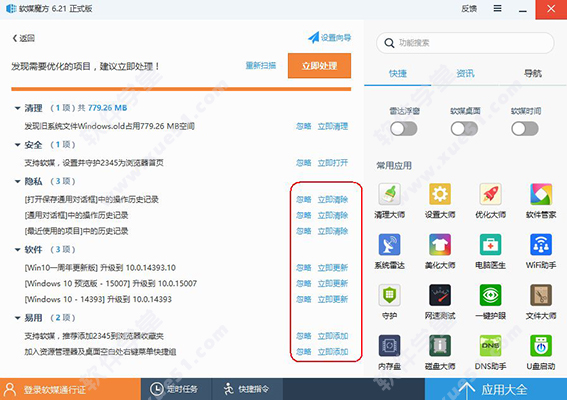This screenshot has width=567, height=400.
Task: Click 立即更新 for Win10一周年更新版
Action: (x=333, y=268)
